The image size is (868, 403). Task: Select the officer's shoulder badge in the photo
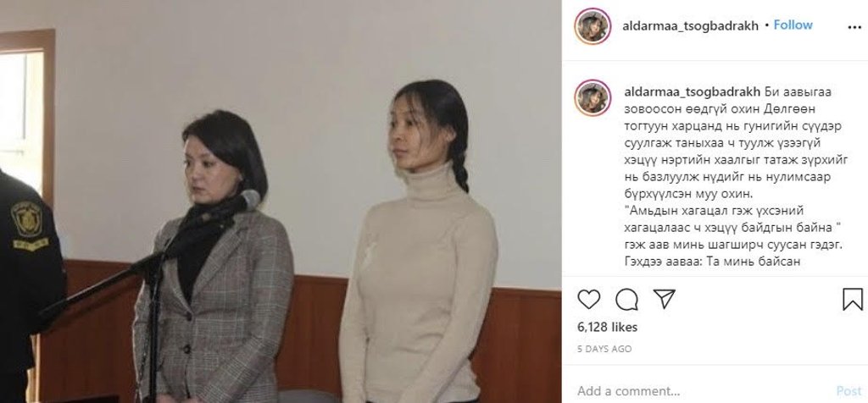tap(28, 225)
